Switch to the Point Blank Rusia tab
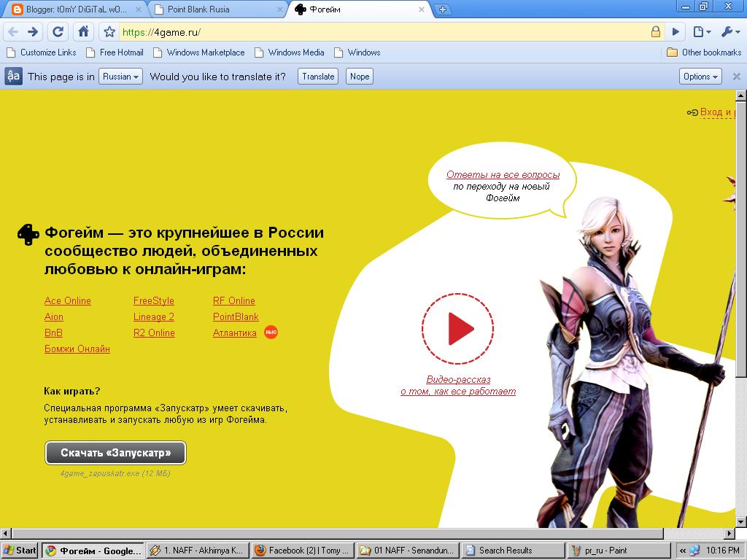The image size is (747, 560). click(x=217, y=9)
